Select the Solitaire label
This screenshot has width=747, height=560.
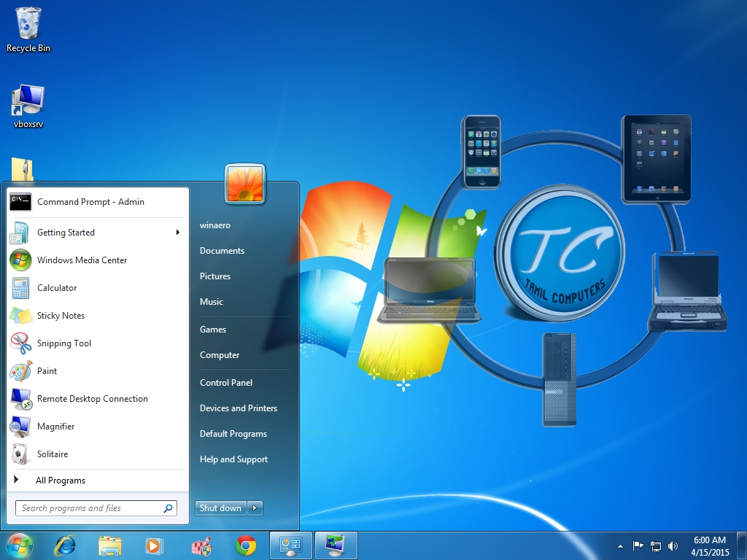point(53,454)
